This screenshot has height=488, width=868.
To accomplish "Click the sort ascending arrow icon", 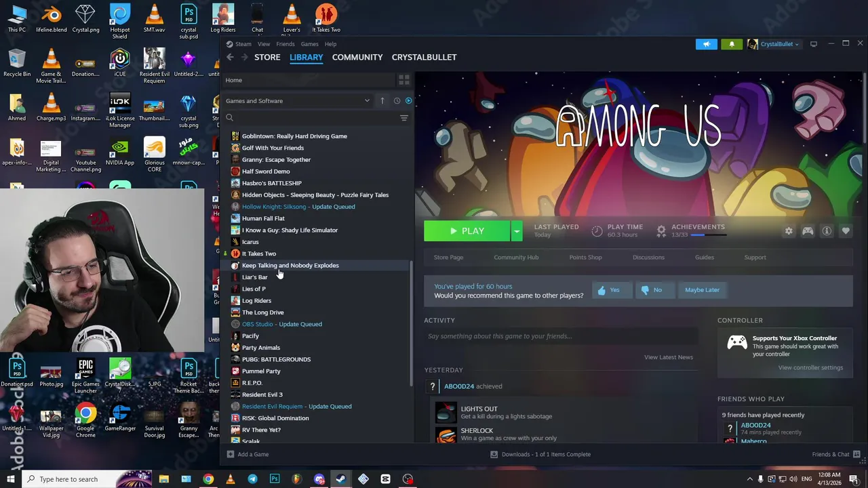I will pos(382,101).
